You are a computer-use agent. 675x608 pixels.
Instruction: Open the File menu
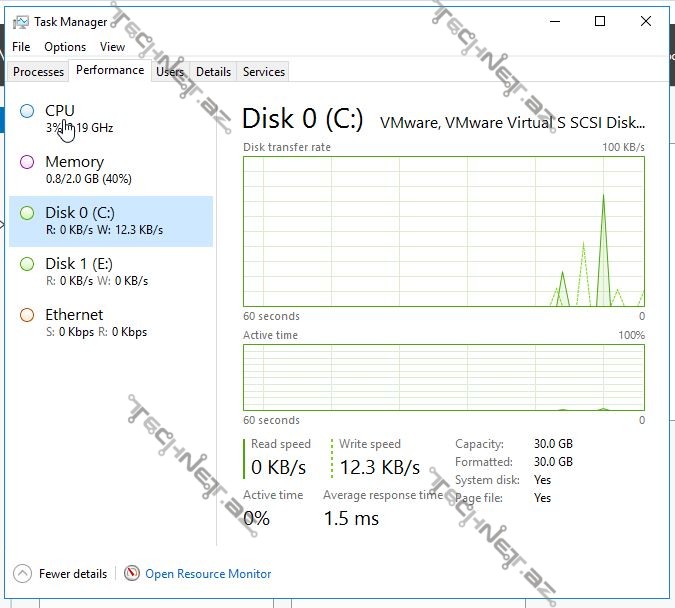click(21, 47)
